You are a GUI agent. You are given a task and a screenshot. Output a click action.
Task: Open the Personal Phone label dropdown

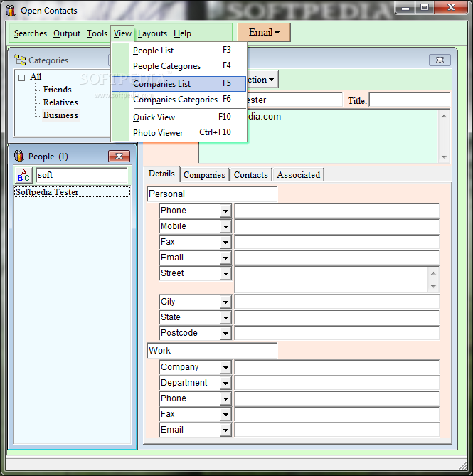pyautogui.click(x=225, y=211)
